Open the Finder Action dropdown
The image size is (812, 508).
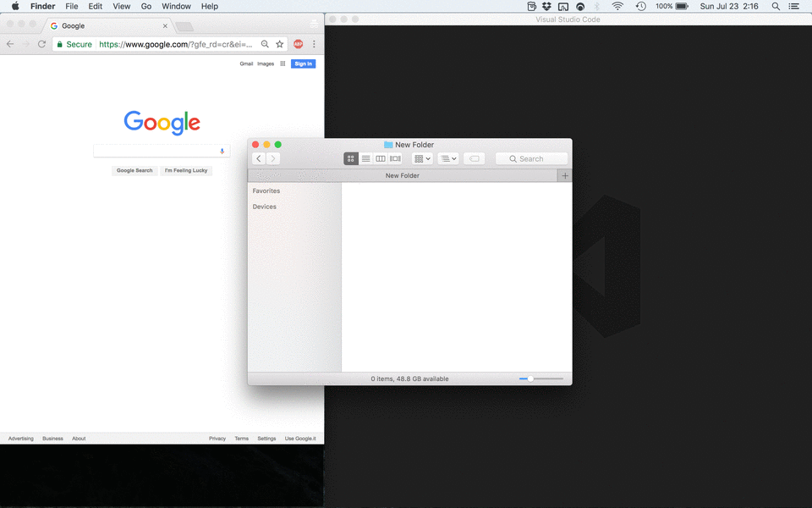(x=448, y=158)
